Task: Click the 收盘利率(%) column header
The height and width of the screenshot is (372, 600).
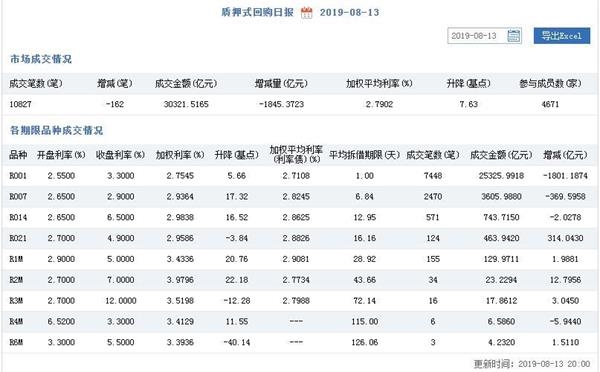Action: coord(121,155)
